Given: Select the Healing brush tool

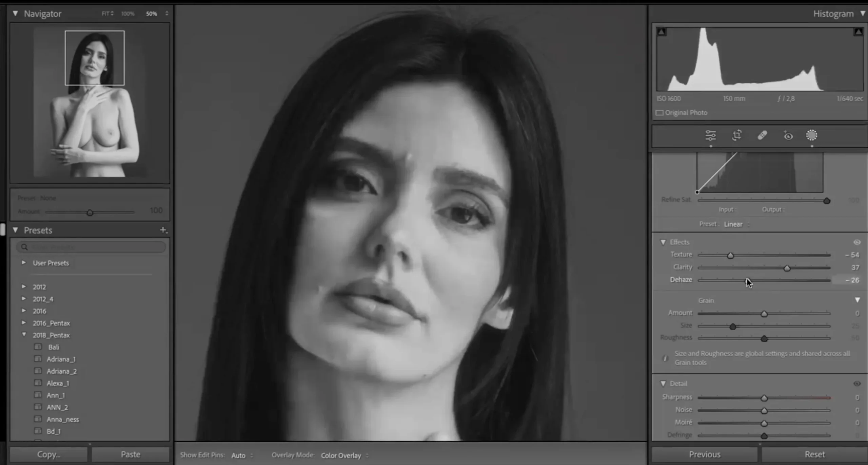Looking at the screenshot, I should (763, 135).
